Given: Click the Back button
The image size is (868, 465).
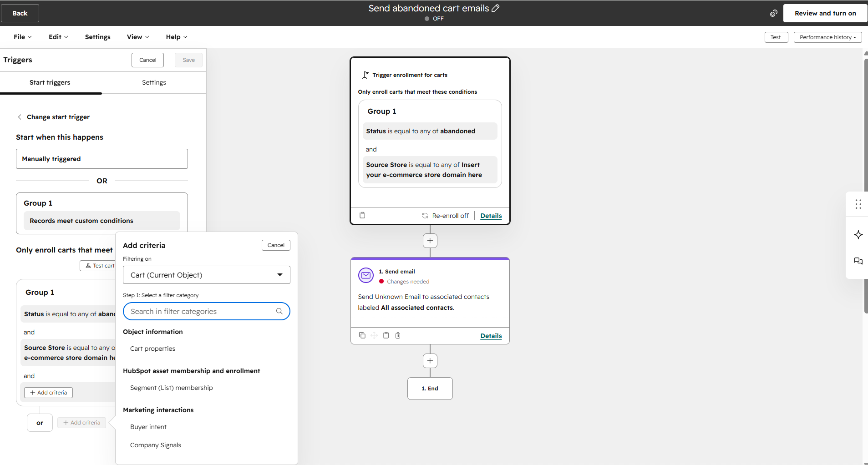Looking at the screenshot, I should click(x=20, y=13).
